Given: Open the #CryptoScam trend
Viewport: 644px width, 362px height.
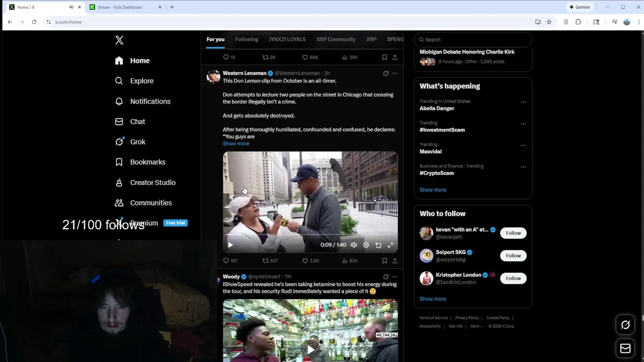Looking at the screenshot, I should tap(437, 173).
